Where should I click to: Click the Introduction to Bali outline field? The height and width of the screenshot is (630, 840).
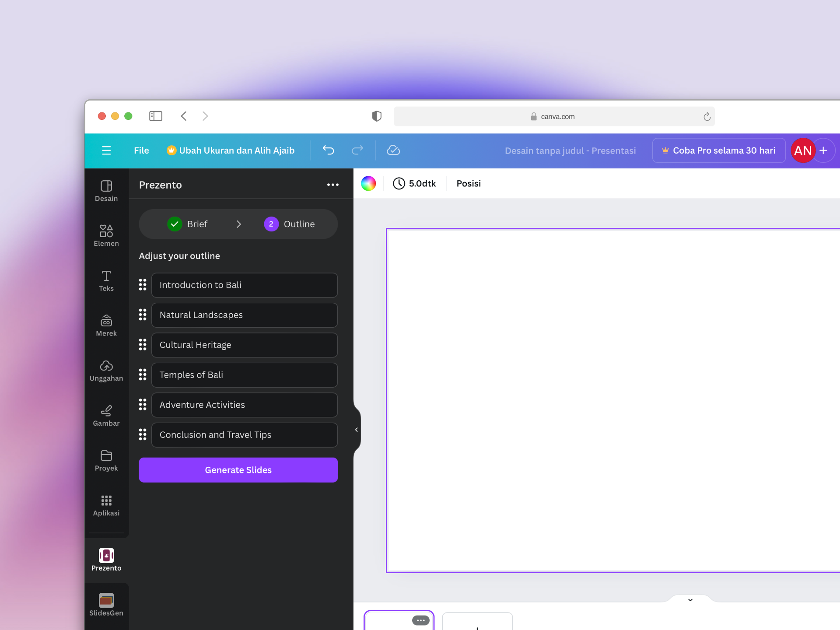pyautogui.click(x=244, y=285)
